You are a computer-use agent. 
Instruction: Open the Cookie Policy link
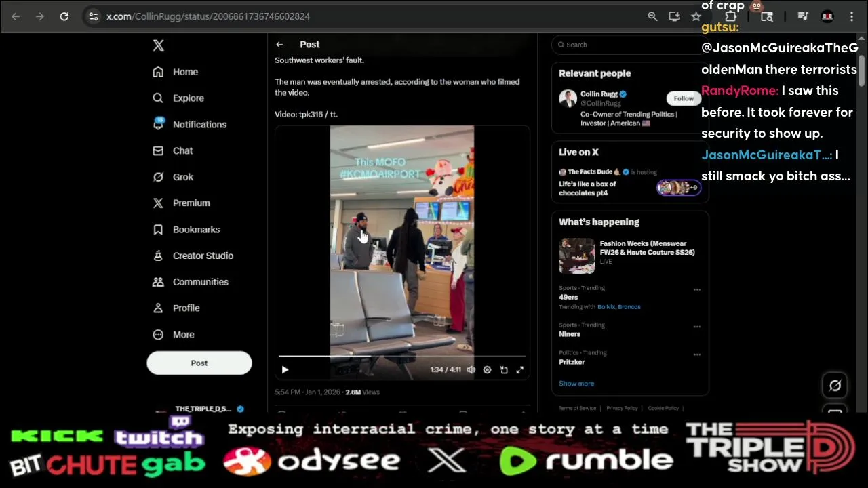click(x=663, y=408)
